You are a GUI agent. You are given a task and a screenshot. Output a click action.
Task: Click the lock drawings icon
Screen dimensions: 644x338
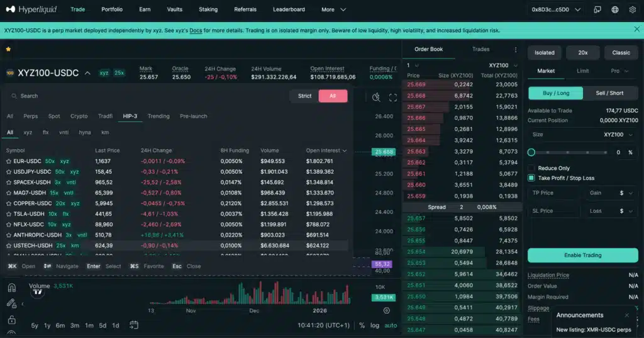tap(11, 320)
